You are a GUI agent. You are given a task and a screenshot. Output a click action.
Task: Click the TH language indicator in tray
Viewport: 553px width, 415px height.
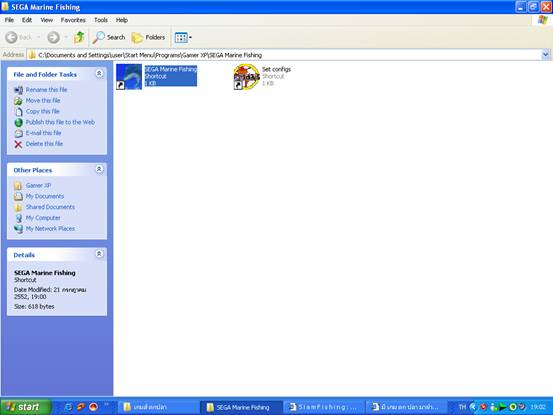(x=462, y=407)
